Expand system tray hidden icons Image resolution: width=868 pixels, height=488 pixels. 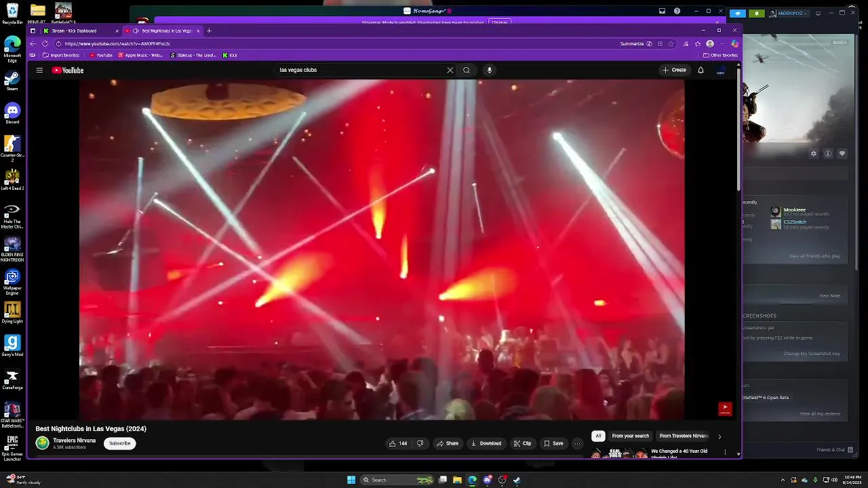point(783,480)
